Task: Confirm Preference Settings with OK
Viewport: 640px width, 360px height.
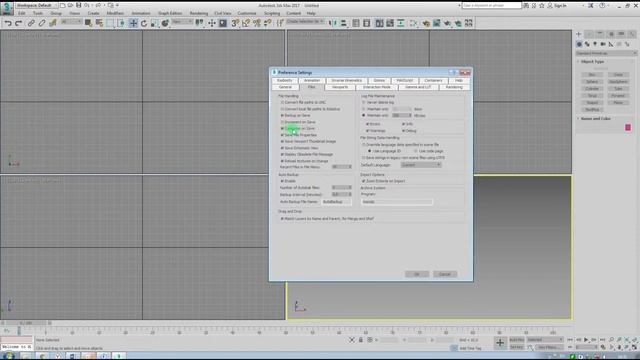Action: (417, 274)
